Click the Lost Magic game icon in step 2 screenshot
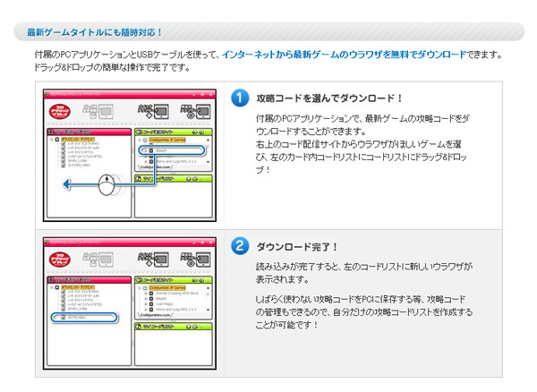The image size is (537, 392). tap(151, 304)
